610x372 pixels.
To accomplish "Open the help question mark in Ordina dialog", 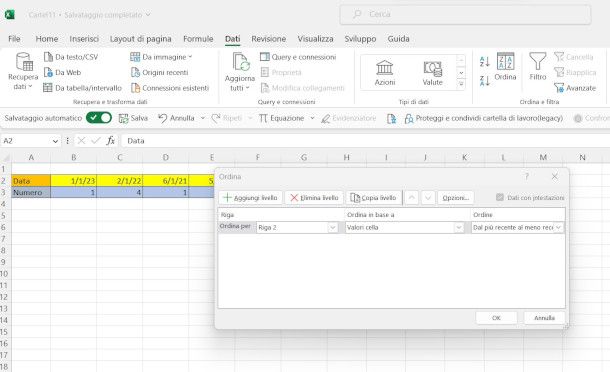I will coord(526,177).
